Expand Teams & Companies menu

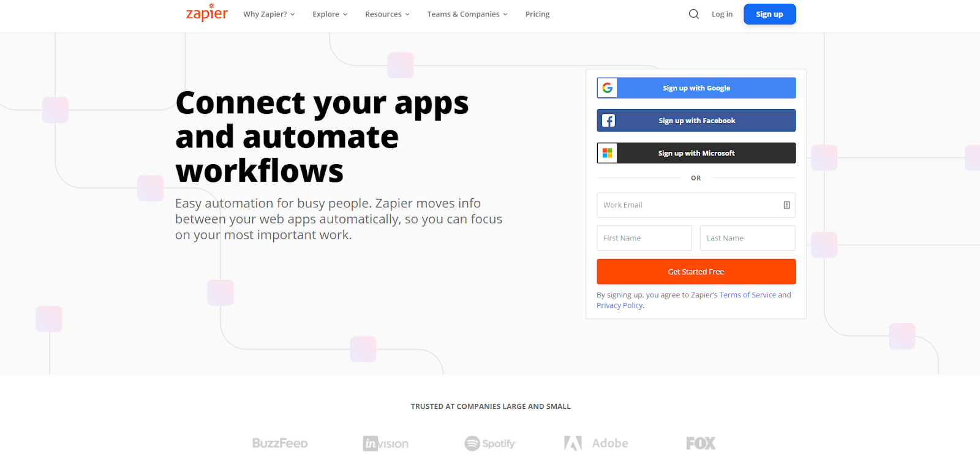(467, 14)
